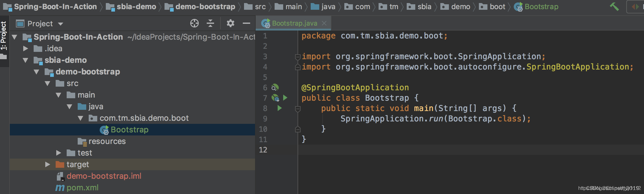
Task: Collapse the demo-bootstrap module
Action: (37, 72)
